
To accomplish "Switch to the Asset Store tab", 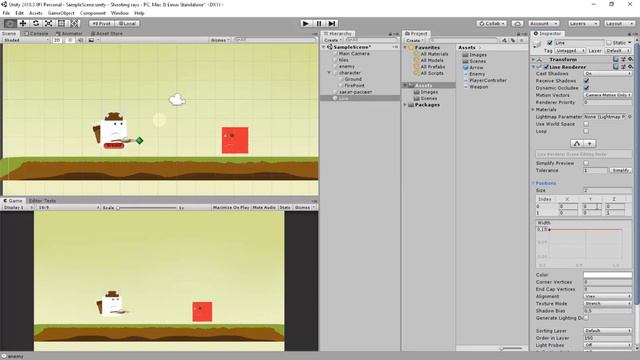I will 107,33.
